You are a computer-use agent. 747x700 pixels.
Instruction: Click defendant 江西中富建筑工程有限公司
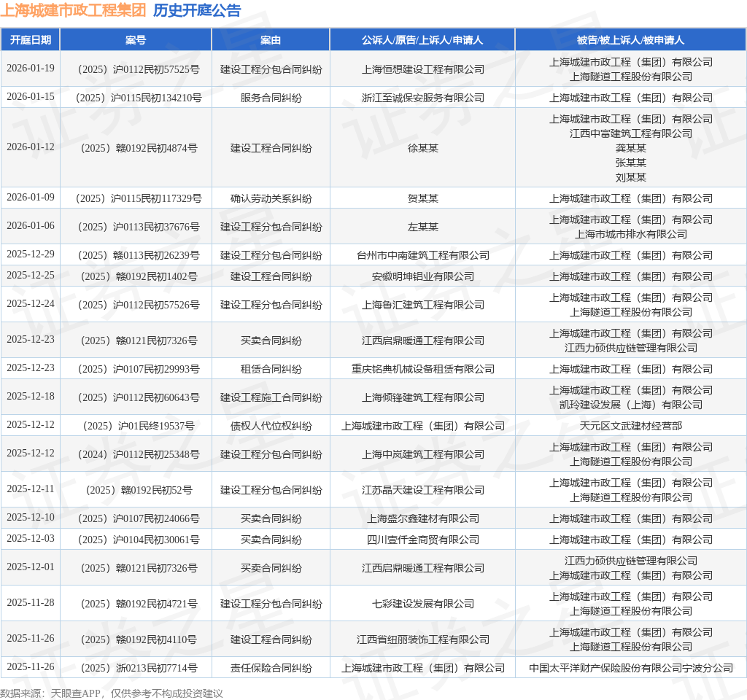coord(631,134)
